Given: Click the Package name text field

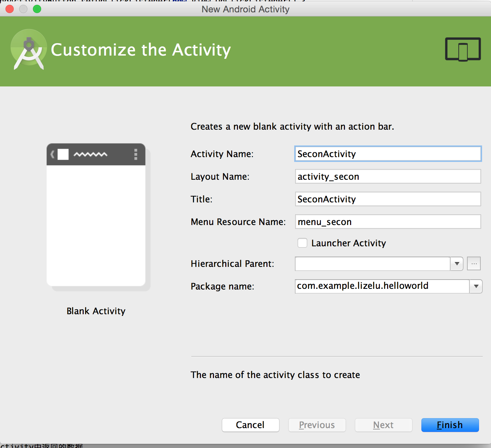Looking at the screenshot, I should [382, 286].
